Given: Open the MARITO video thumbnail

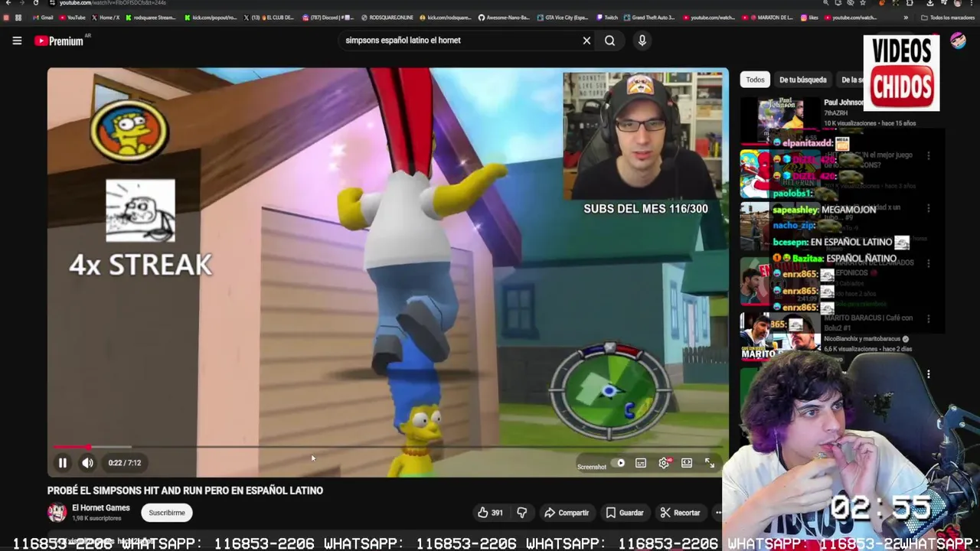Looking at the screenshot, I should click(x=779, y=335).
